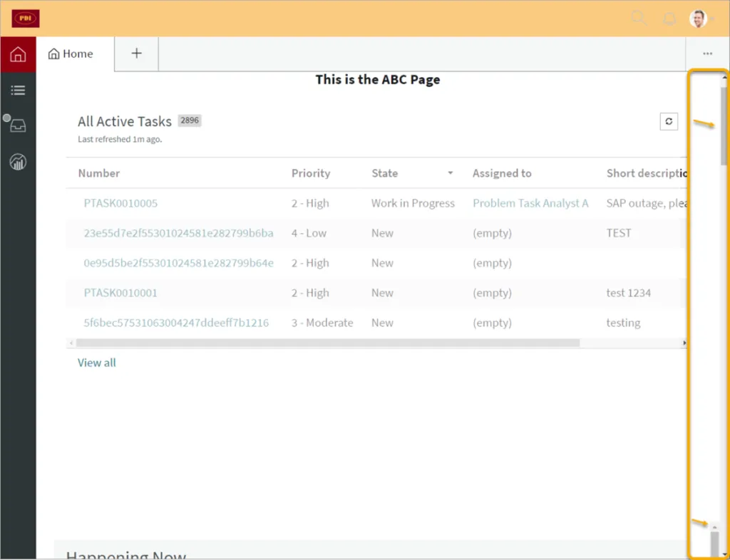Open the analytics chart sidebar icon
The image size is (730, 560).
tap(18, 162)
